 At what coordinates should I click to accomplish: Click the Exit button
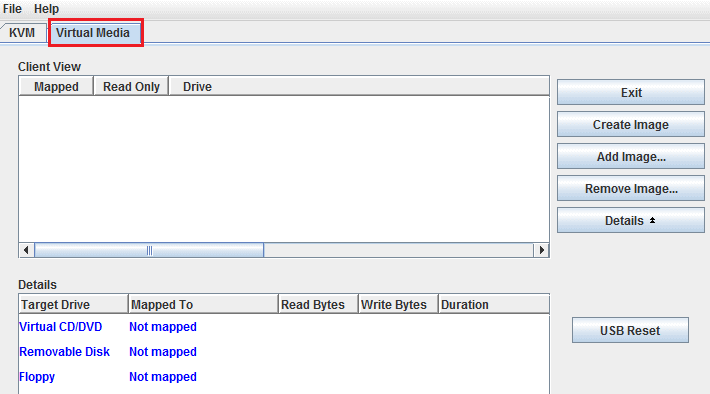tap(631, 92)
